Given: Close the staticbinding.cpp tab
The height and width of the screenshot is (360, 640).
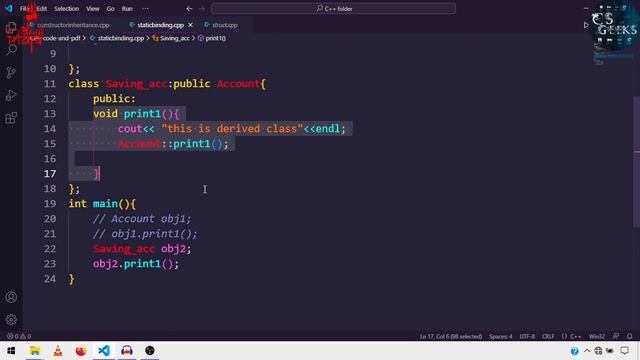Looking at the screenshot, I should [x=190, y=25].
